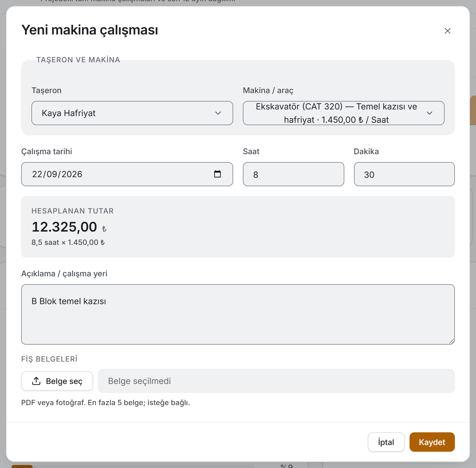The image size is (476, 468).
Task: Save with the Kaydet button
Action: pyautogui.click(x=432, y=442)
